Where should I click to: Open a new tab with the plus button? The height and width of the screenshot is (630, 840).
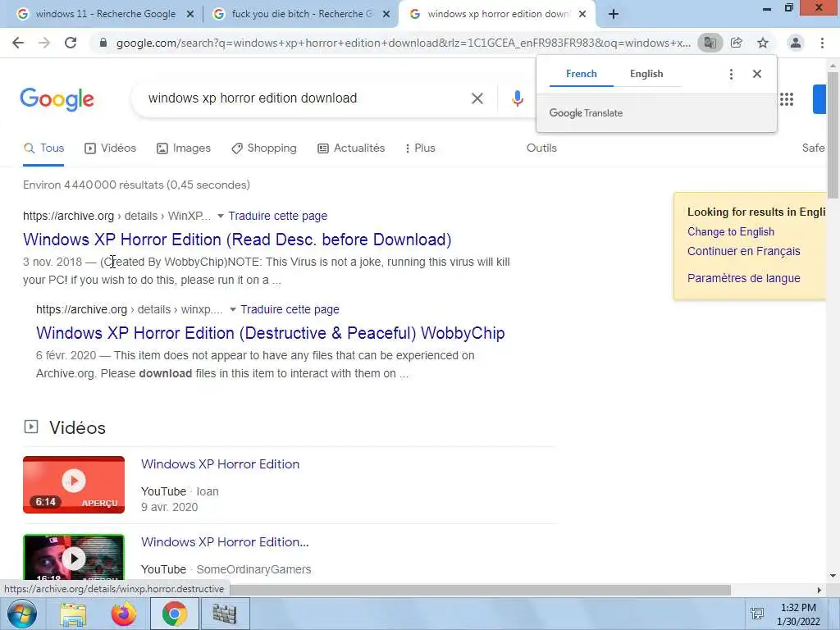pos(614,15)
